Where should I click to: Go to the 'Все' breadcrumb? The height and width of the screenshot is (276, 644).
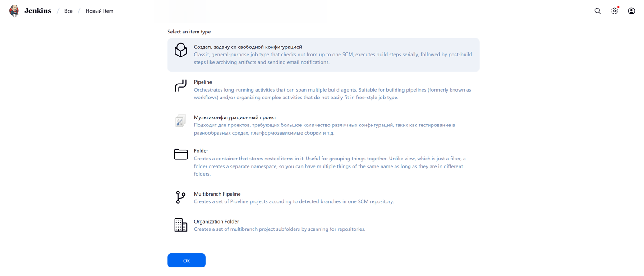pos(69,11)
